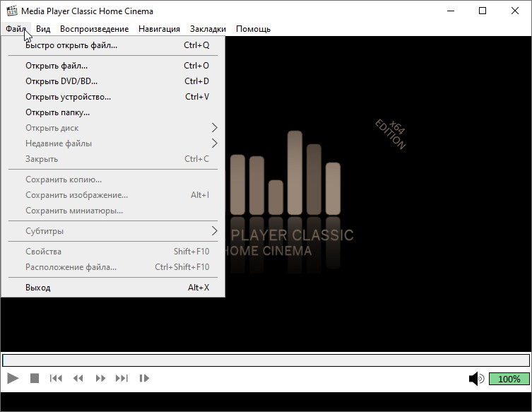This screenshot has width=532, height=412.
Task: Click Выход to exit the player
Action: 38,288
